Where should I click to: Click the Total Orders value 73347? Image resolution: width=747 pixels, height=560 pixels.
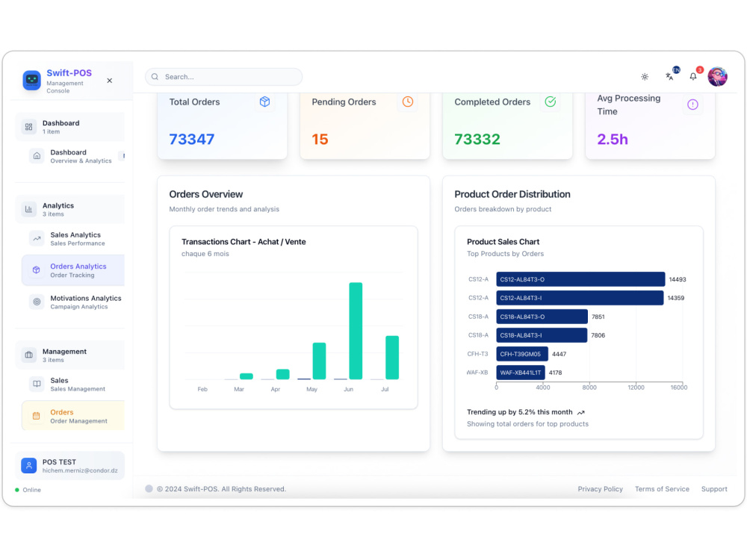point(192,139)
